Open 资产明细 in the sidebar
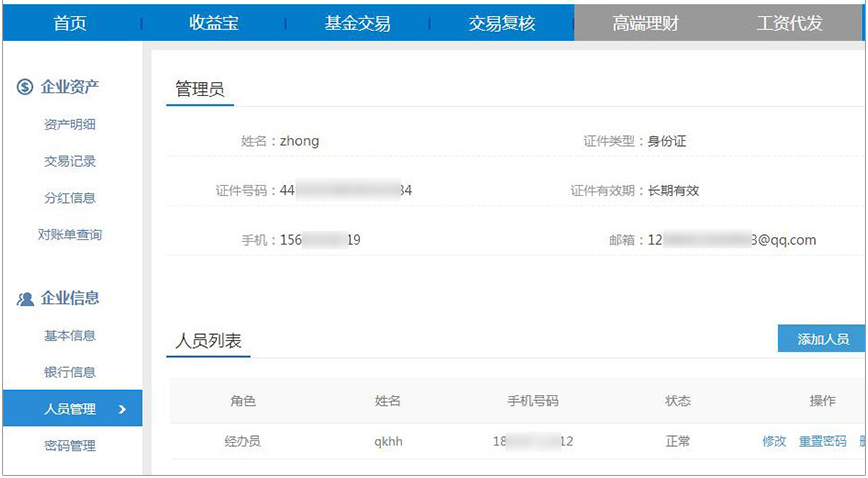Screen dimensions: 868x478 [70, 125]
